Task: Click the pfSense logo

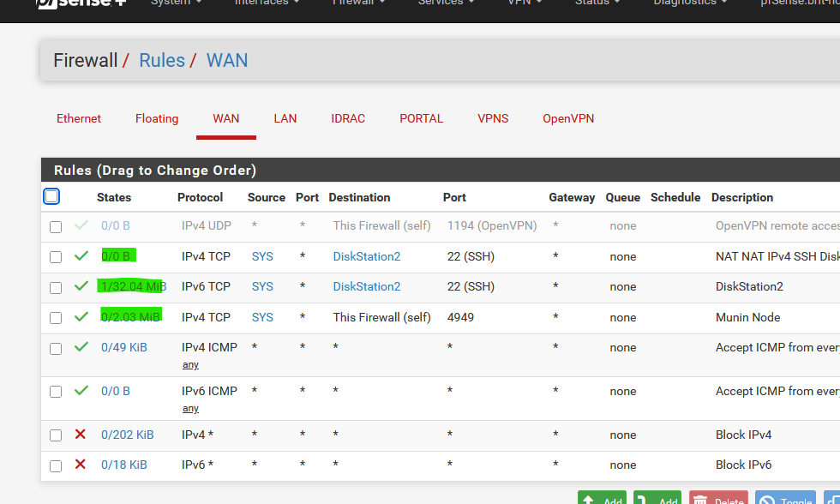Action: pyautogui.click(x=81, y=3)
